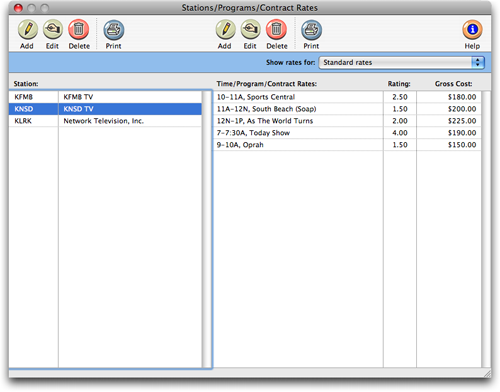Click the Station list vertical scrollbar
Screen dimensions: 500x392
point(207,229)
